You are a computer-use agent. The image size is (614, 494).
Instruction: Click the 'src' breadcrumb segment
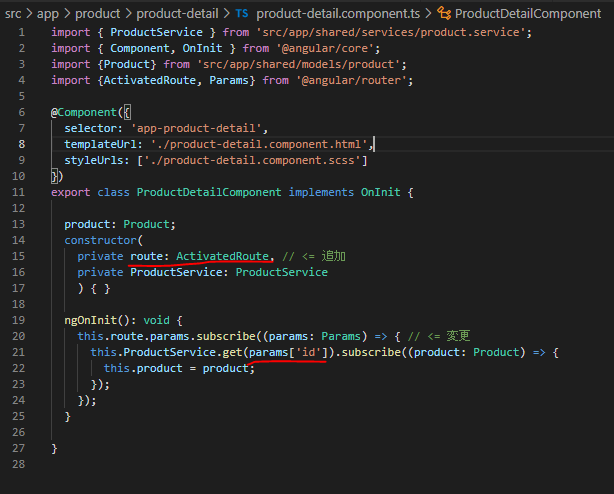point(13,14)
